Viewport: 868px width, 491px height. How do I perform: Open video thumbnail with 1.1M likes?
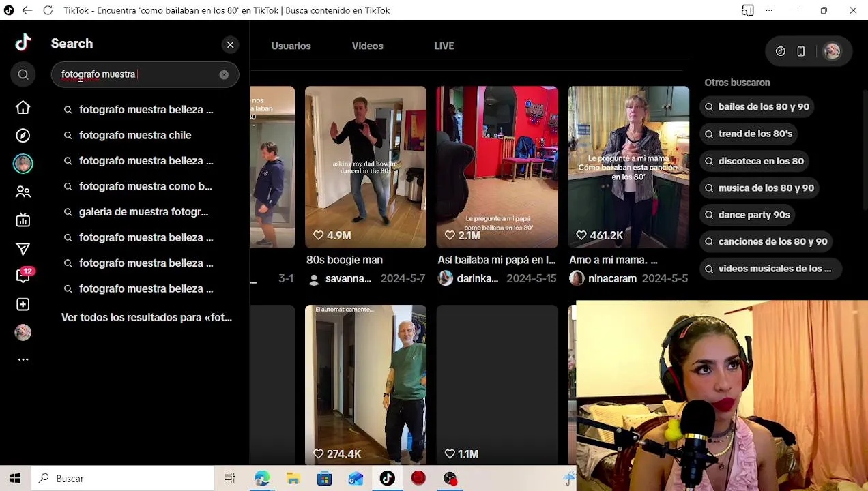pos(497,385)
